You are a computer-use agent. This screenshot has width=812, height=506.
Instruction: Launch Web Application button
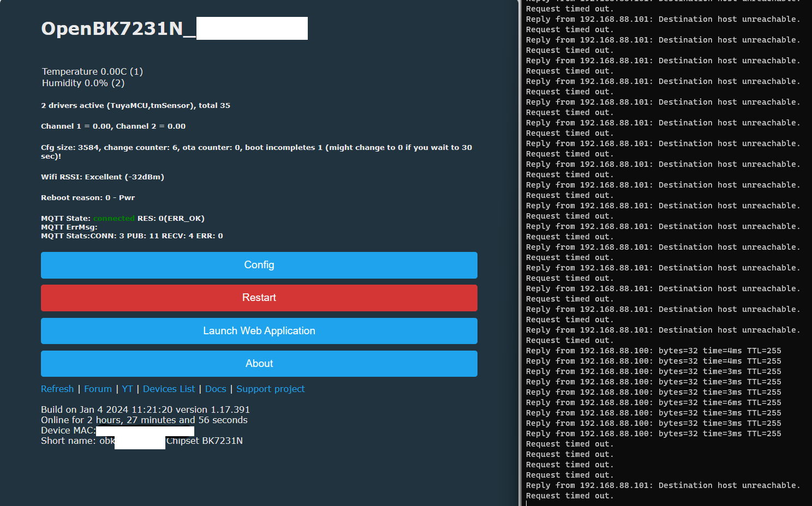(x=259, y=331)
